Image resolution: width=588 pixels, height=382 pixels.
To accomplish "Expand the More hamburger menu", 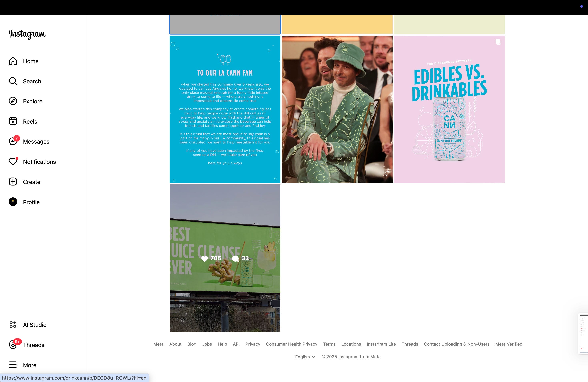I will (13, 365).
